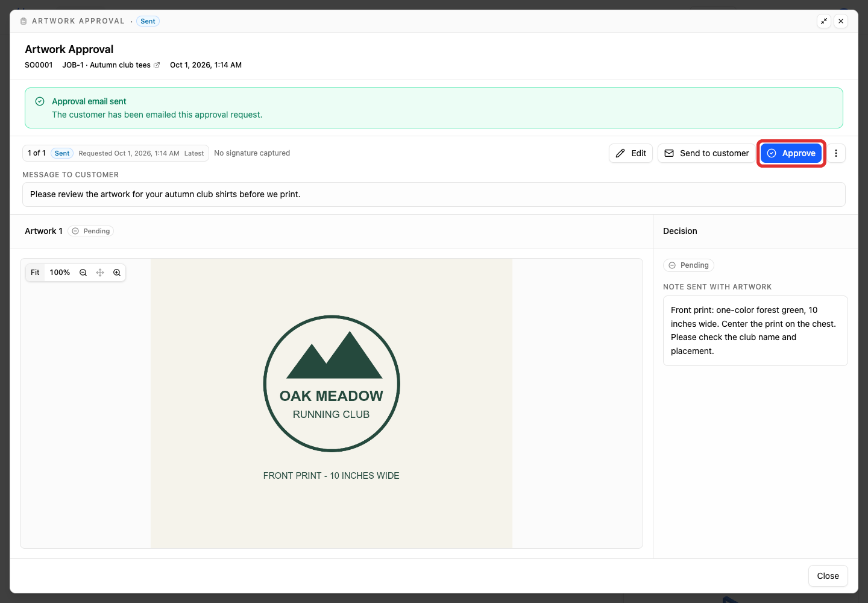Click the 1 of 1 version indicator
868x603 pixels.
pos(37,153)
